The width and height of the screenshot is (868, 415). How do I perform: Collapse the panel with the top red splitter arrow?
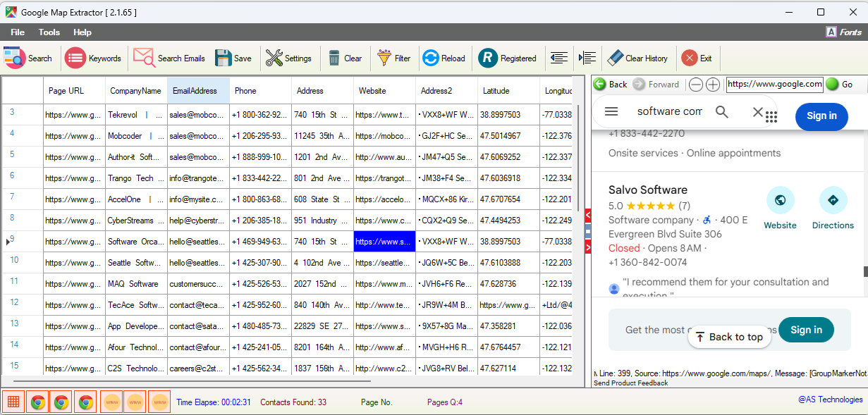tap(588, 214)
